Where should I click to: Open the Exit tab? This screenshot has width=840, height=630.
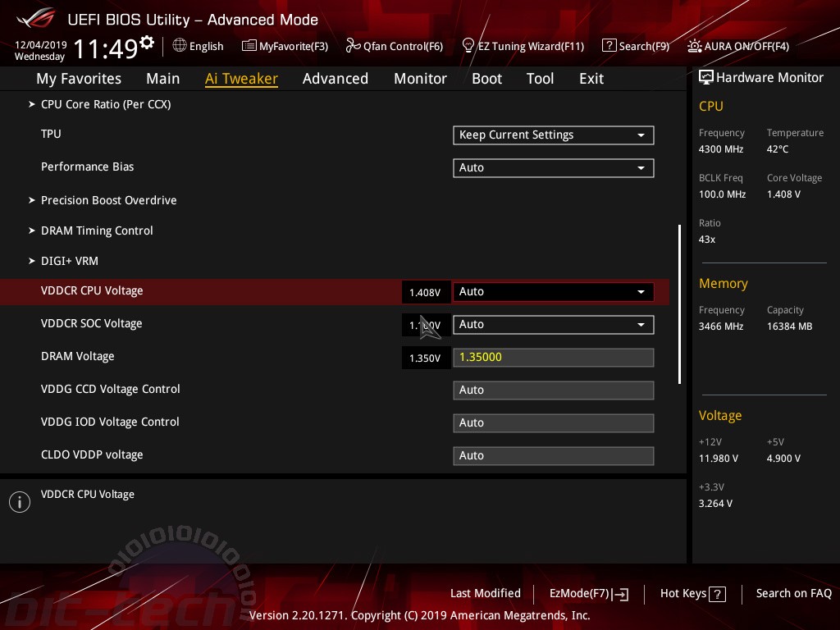coord(591,79)
